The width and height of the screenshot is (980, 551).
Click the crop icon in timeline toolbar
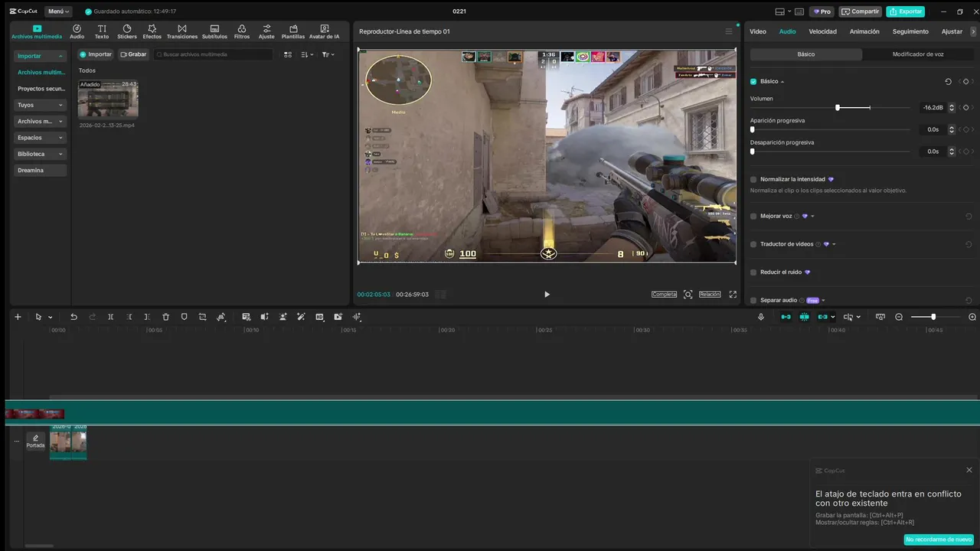[202, 317]
